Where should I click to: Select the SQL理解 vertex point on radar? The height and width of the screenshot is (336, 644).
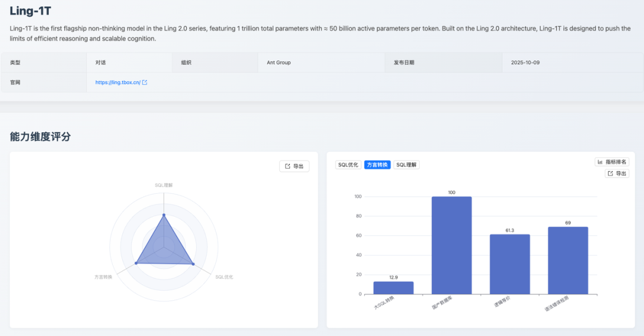164,215
